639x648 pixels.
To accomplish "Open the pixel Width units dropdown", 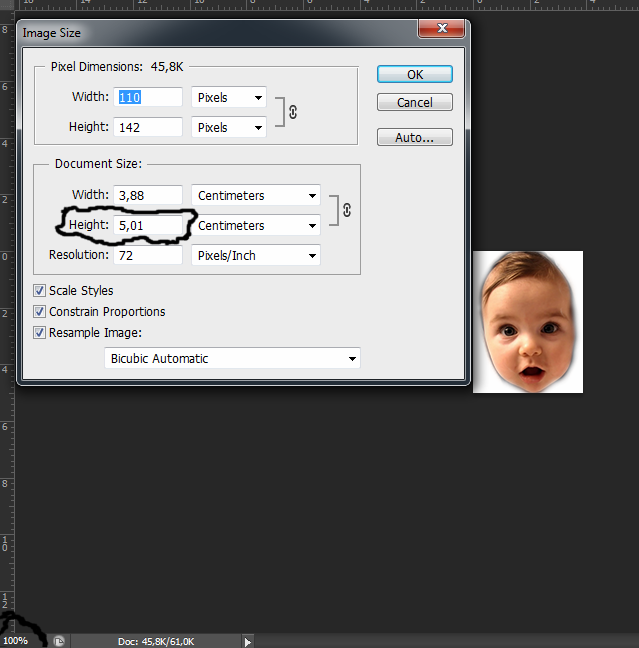I will click(x=229, y=98).
